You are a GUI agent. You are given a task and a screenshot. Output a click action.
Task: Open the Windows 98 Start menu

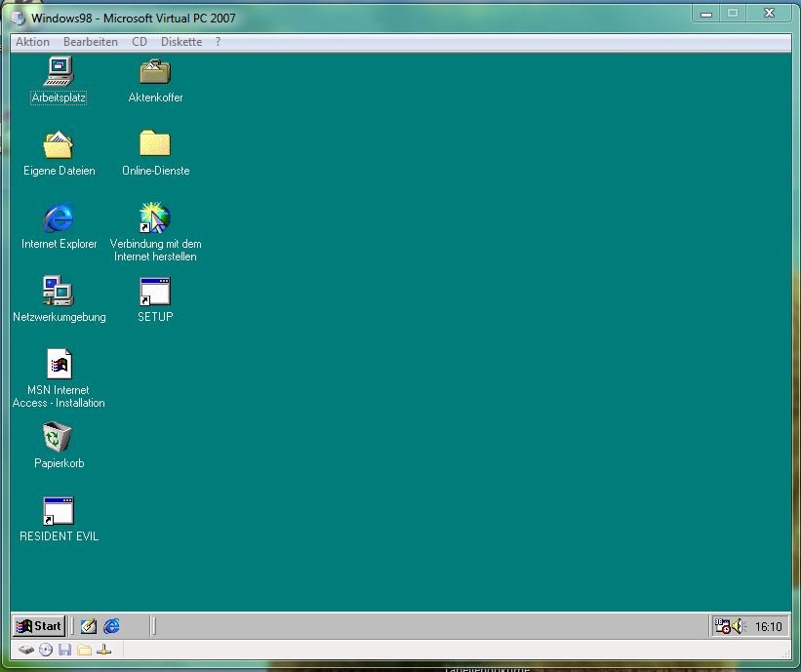(x=39, y=626)
